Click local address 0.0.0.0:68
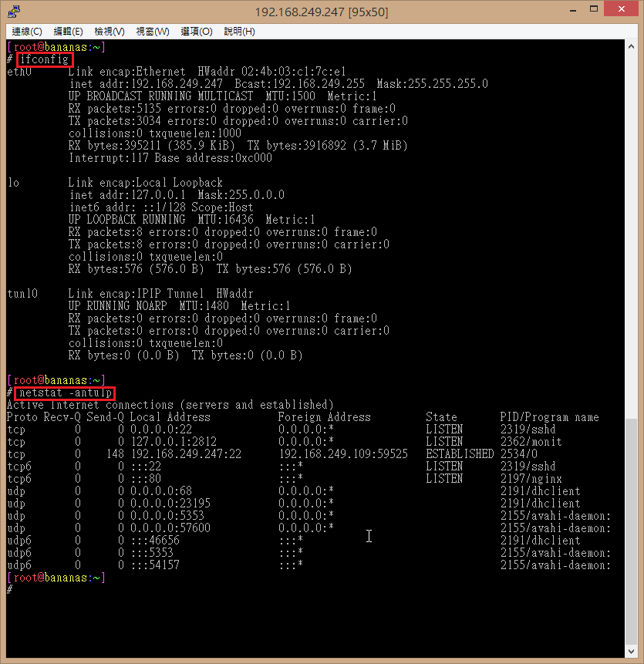 [161, 491]
